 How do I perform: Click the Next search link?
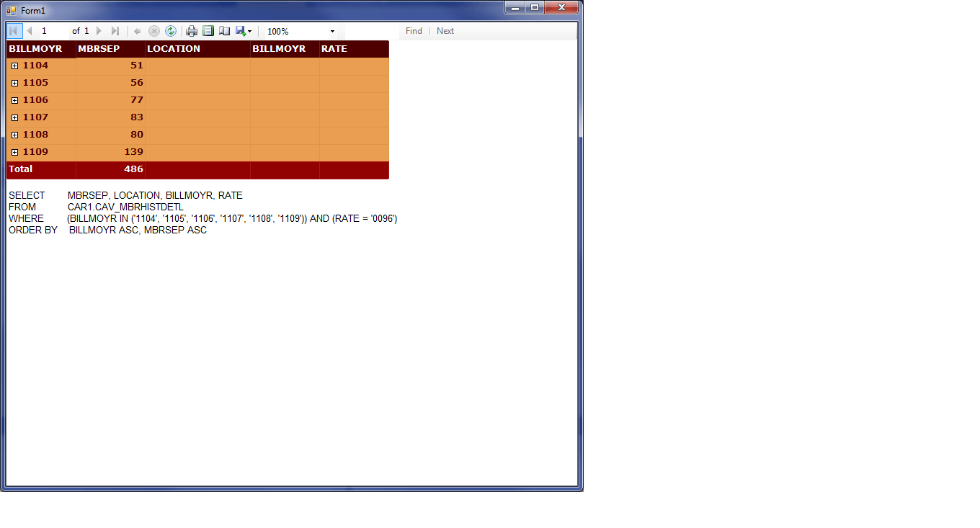(x=445, y=31)
